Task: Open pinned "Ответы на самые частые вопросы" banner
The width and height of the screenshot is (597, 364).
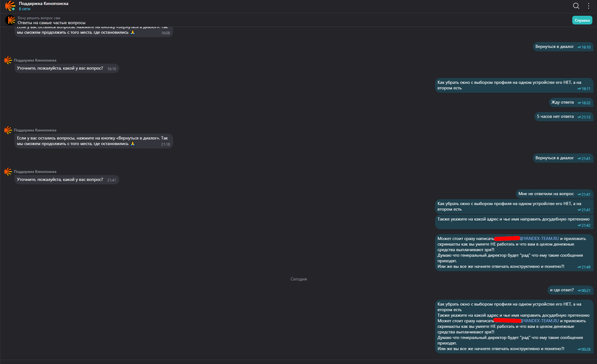Action: point(51,23)
